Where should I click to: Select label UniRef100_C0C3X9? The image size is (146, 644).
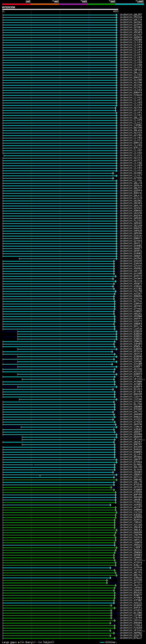(131, 512)
